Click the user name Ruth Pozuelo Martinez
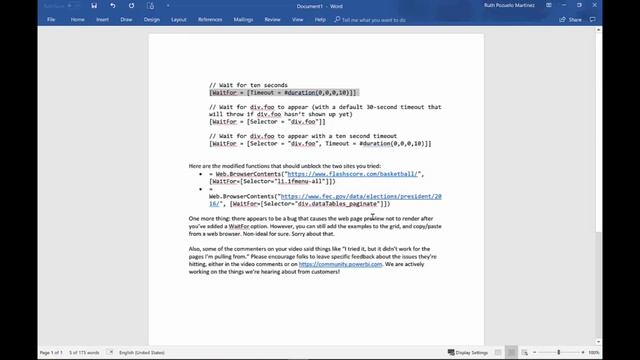This screenshot has height=360, width=640. click(509, 5)
